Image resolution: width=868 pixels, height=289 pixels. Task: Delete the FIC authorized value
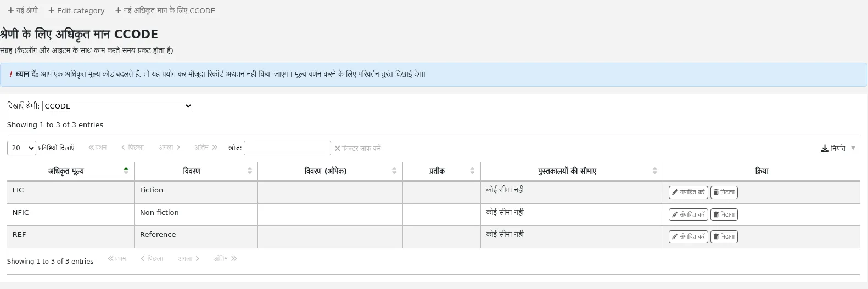[x=724, y=192]
